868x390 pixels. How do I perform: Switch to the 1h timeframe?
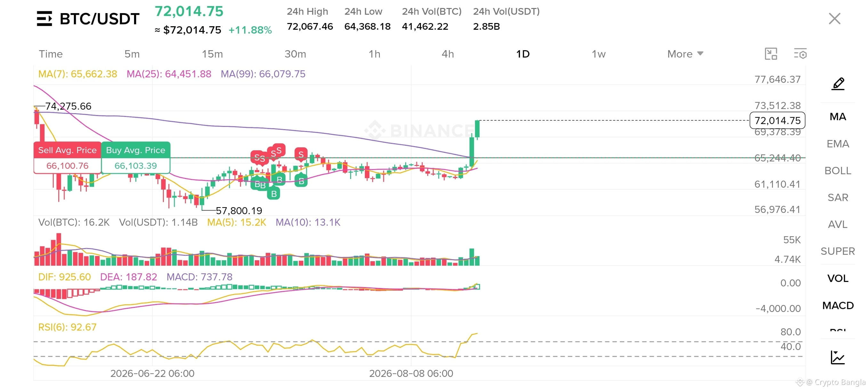374,54
